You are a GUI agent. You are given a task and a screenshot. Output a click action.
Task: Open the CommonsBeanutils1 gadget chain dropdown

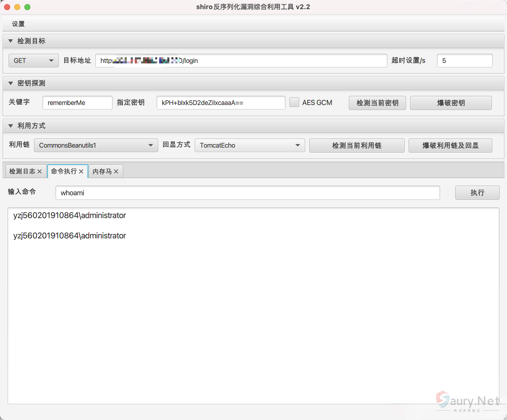pos(96,145)
